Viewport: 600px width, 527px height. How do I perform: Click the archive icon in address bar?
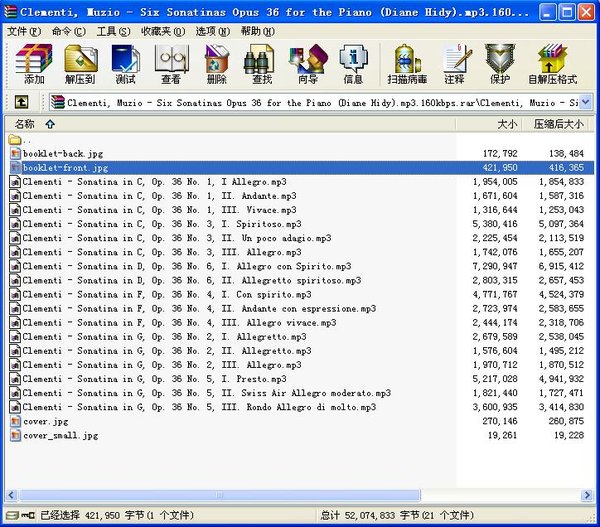click(58, 102)
